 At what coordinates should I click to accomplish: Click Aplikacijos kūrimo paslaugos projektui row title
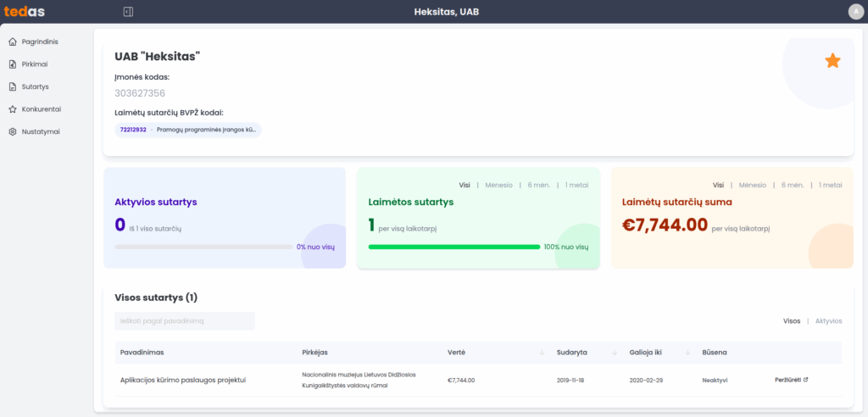click(183, 381)
